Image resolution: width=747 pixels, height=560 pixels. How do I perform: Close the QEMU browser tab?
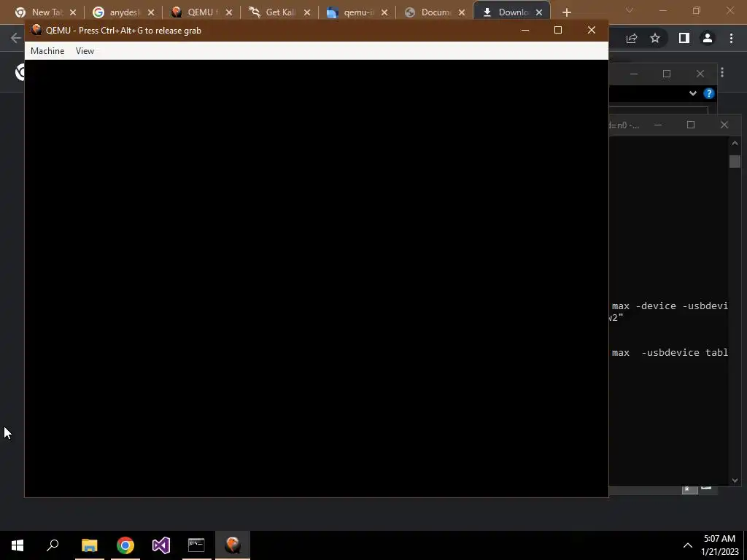229,12
